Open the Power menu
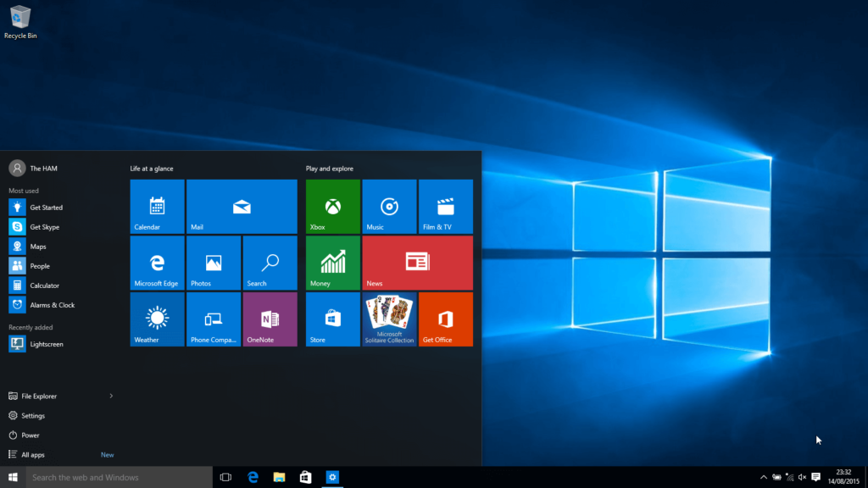 point(31,435)
